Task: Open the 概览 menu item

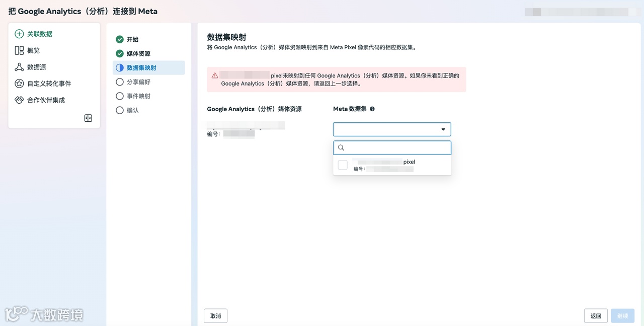Action: [x=34, y=50]
